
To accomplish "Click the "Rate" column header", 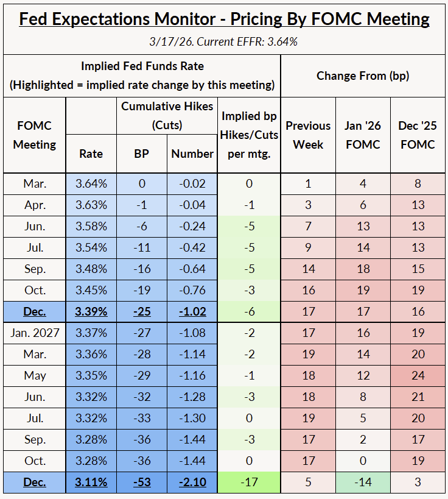I will 91,154.
